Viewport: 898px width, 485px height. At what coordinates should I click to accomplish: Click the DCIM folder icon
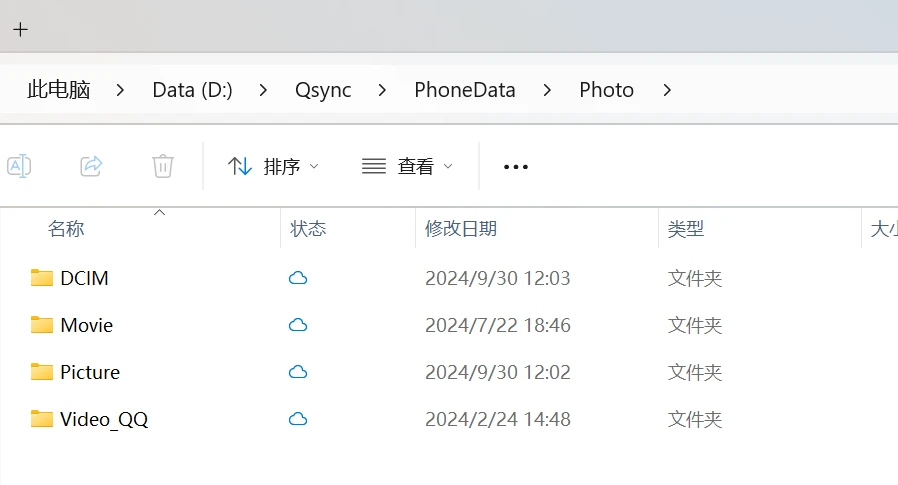click(x=41, y=278)
